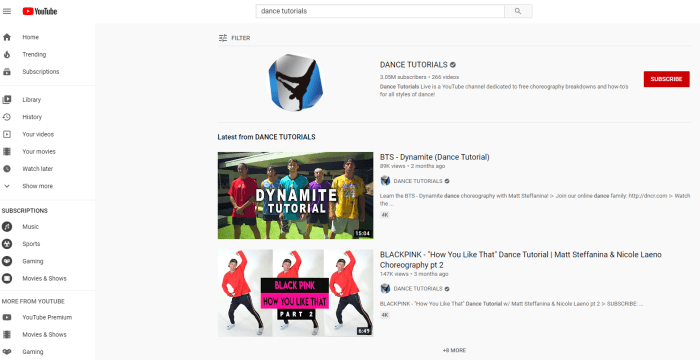
Task: Go to Home in the sidebar
Action: [x=31, y=37]
